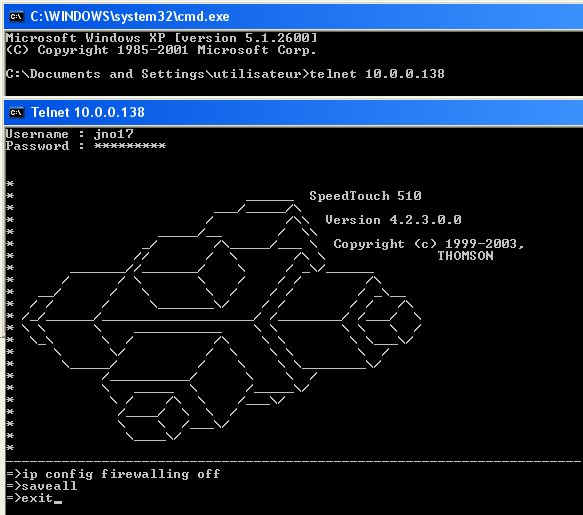Click the Telnet window system icon
Screen dimensions: 583x515
[16, 112]
